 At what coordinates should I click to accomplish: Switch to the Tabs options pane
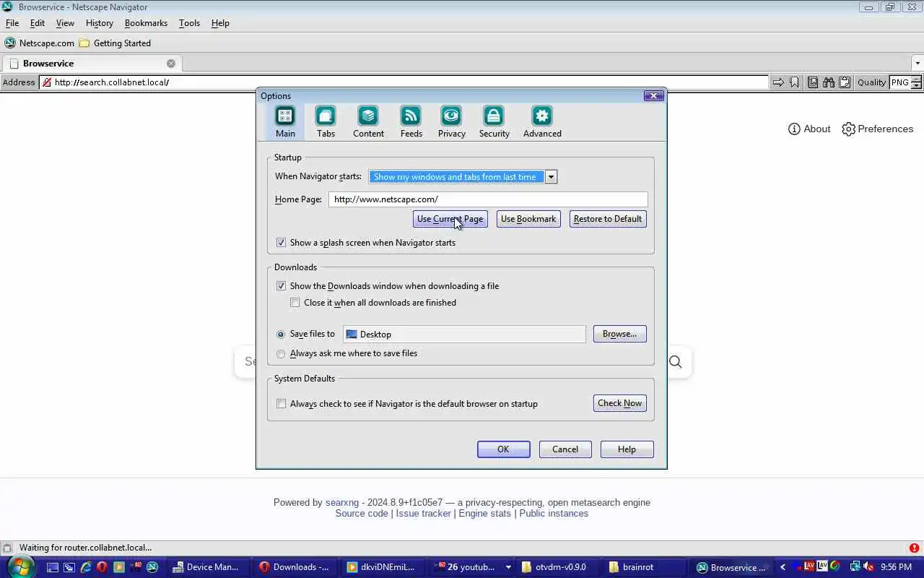pos(326,121)
